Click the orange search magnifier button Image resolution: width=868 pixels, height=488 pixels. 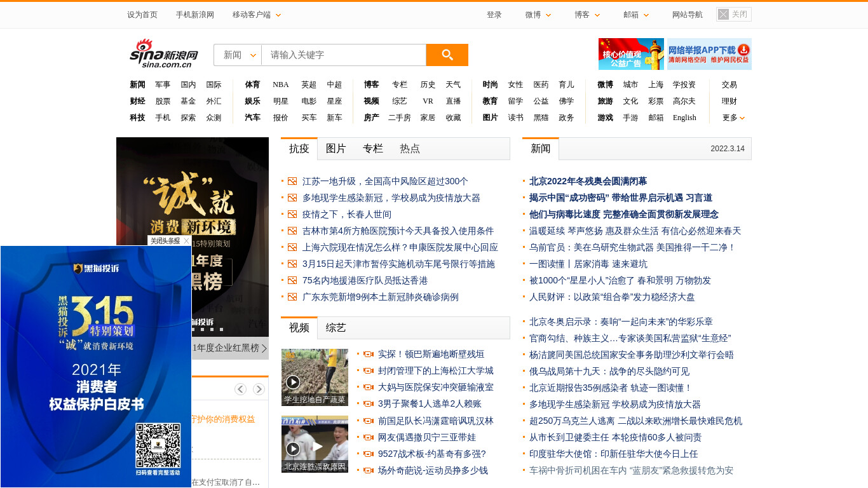[x=447, y=55]
